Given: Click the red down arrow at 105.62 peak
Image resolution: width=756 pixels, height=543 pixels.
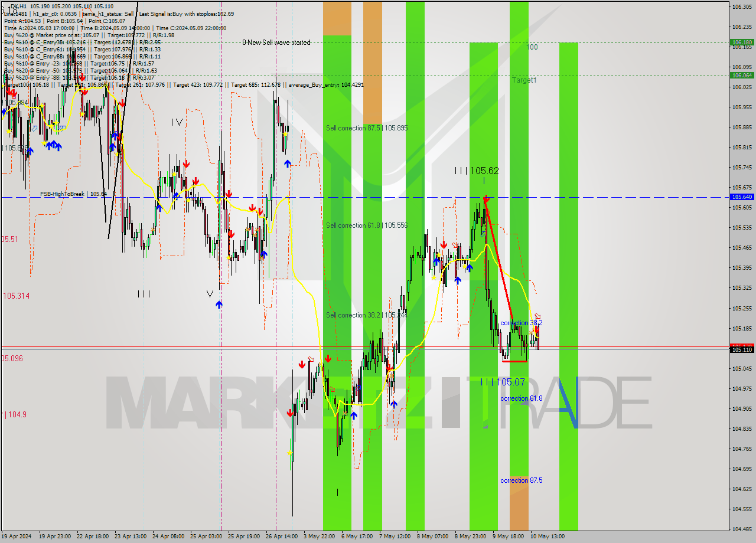Looking at the screenshot, I should (x=485, y=199).
